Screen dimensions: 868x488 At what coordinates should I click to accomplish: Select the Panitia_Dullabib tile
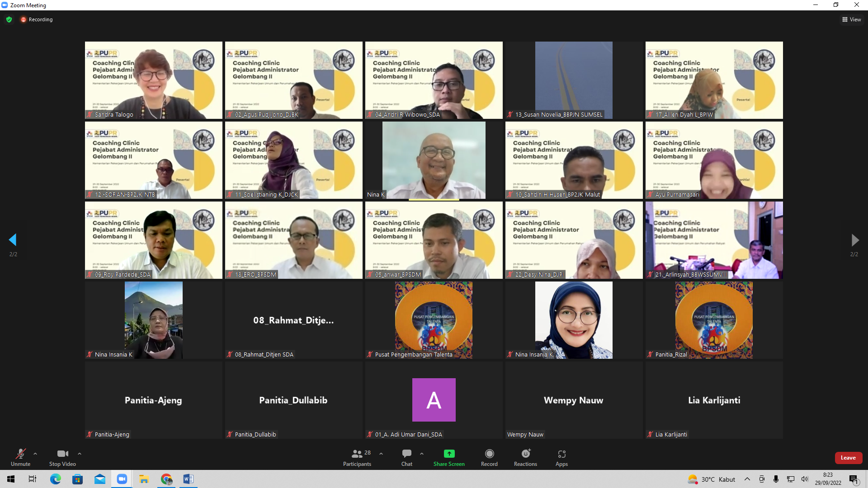click(x=294, y=400)
